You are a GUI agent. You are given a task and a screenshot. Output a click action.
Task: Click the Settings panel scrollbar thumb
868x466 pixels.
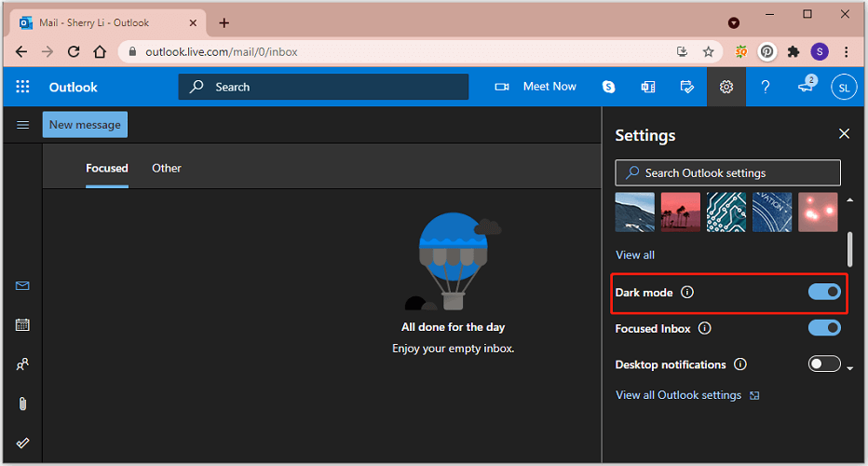(849, 250)
